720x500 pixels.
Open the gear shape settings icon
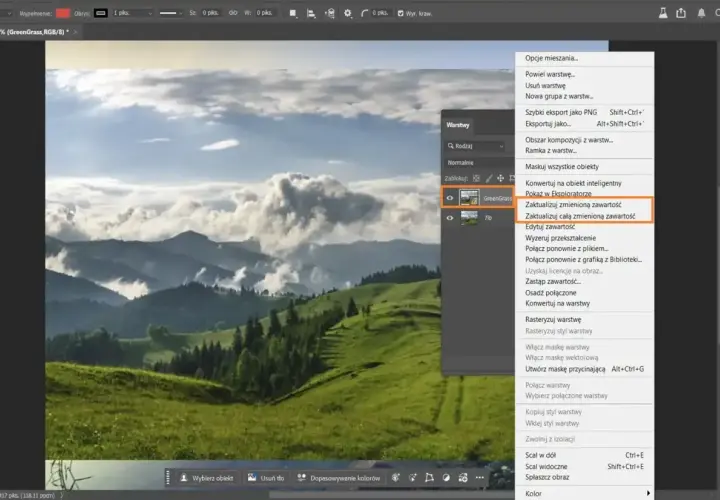(348, 13)
